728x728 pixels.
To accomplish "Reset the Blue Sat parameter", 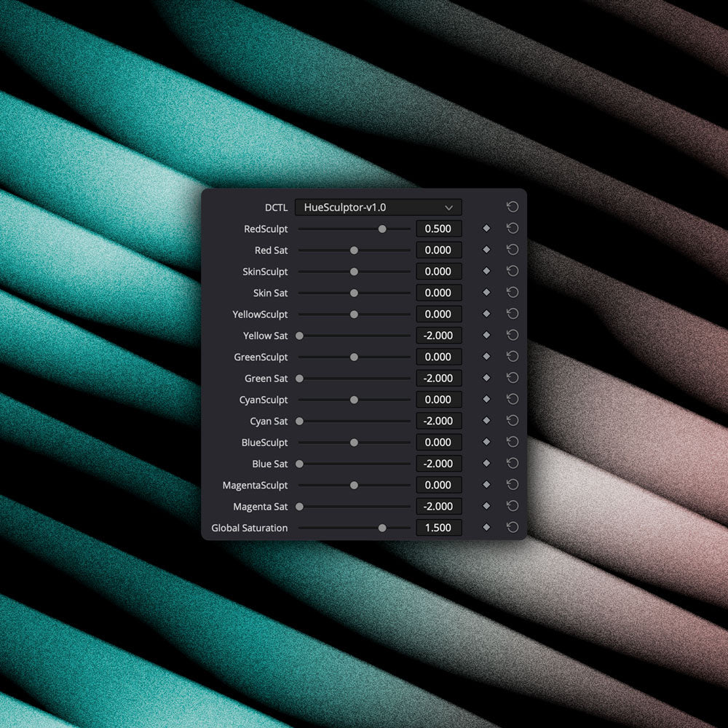I will pyautogui.click(x=512, y=463).
